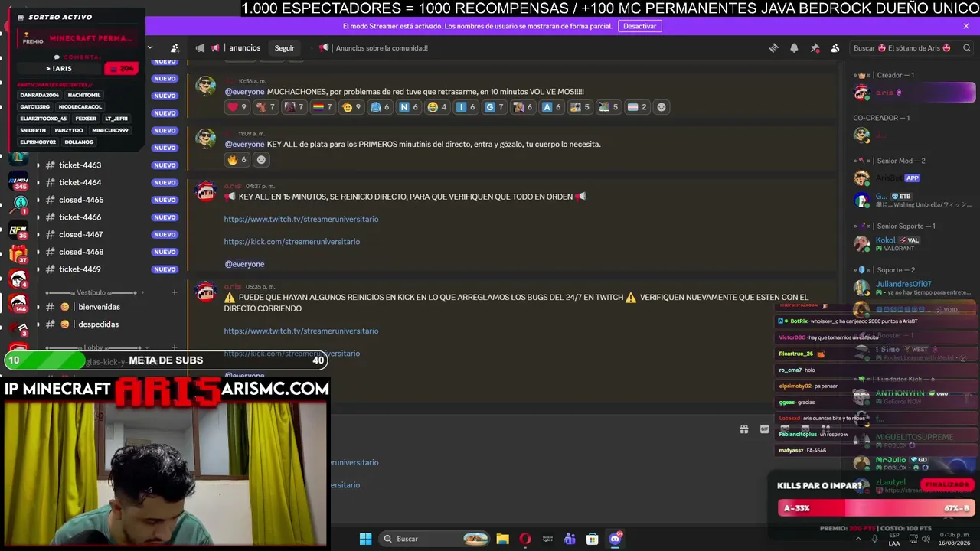Click the megaphone icon before anuncios
980x551 pixels.
click(200, 48)
